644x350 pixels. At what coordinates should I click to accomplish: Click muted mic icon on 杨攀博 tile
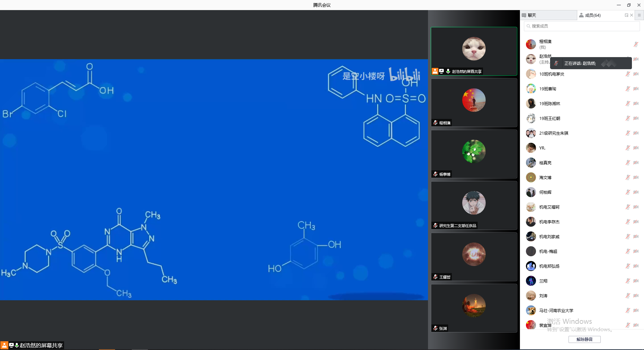435,174
